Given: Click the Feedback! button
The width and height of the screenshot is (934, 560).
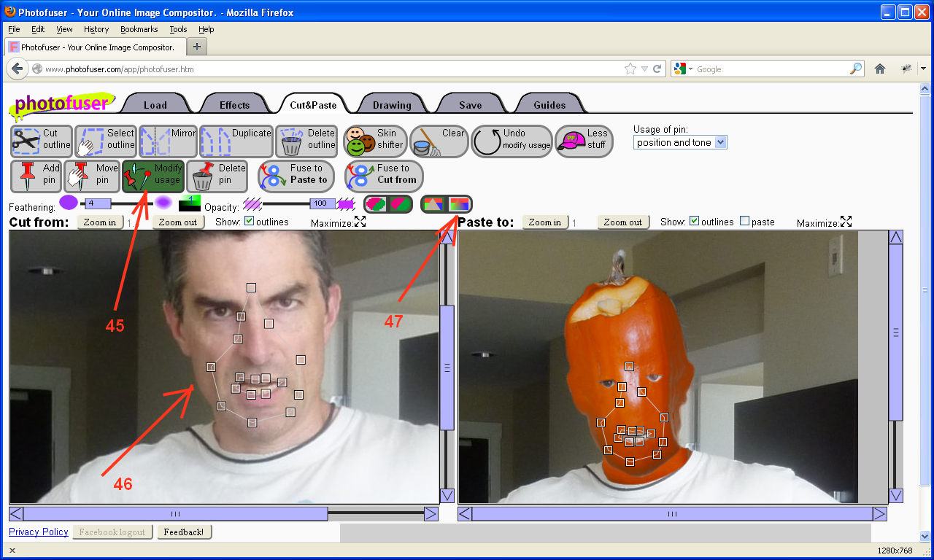Looking at the screenshot, I should click(184, 532).
